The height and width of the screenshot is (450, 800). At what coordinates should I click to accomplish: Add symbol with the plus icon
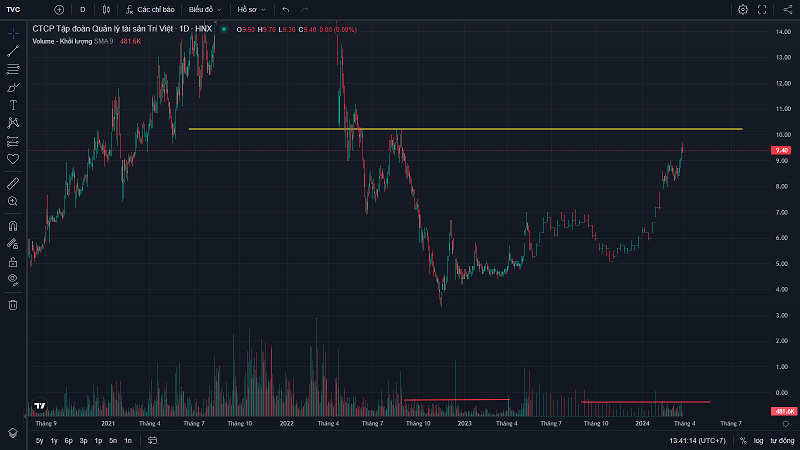pyautogui.click(x=58, y=9)
